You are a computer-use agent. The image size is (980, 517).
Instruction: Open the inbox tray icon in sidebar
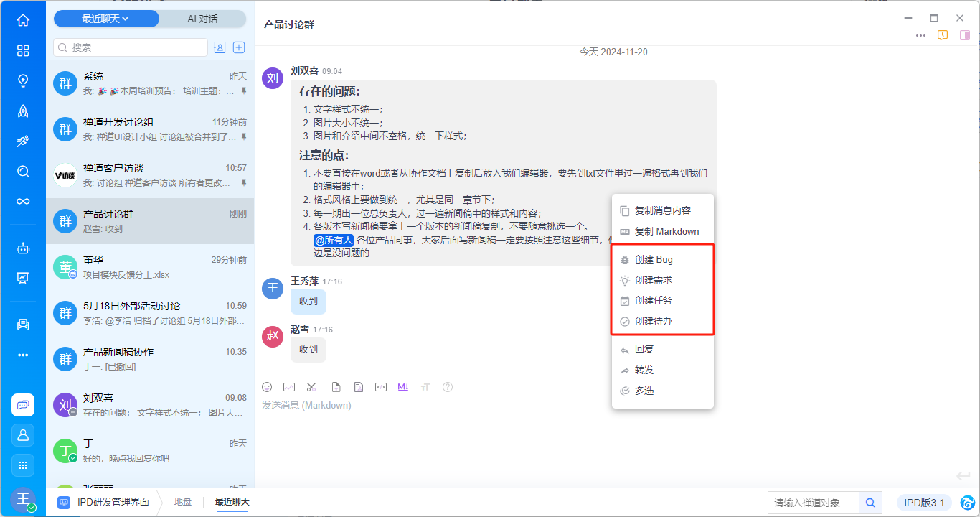(23, 325)
